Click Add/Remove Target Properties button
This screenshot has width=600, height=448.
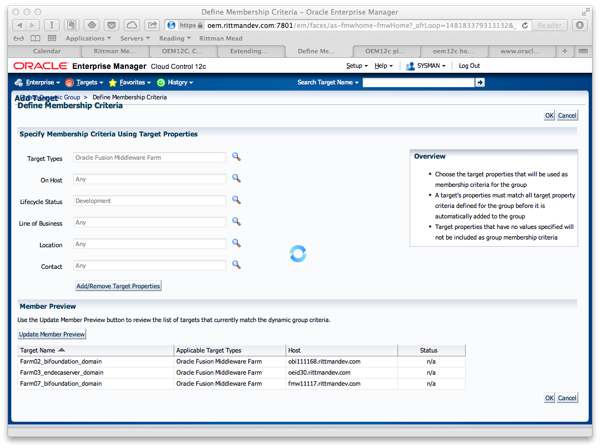point(118,286)
